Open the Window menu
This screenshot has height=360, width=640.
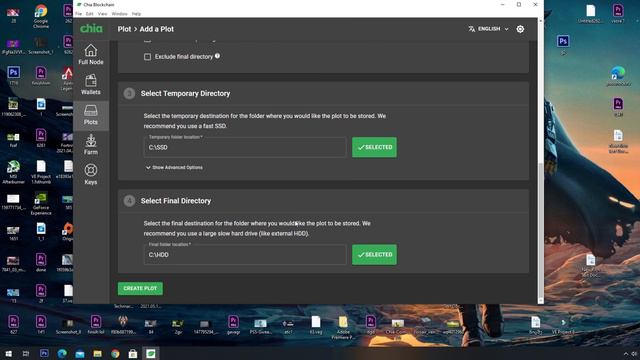pos(120,13)
